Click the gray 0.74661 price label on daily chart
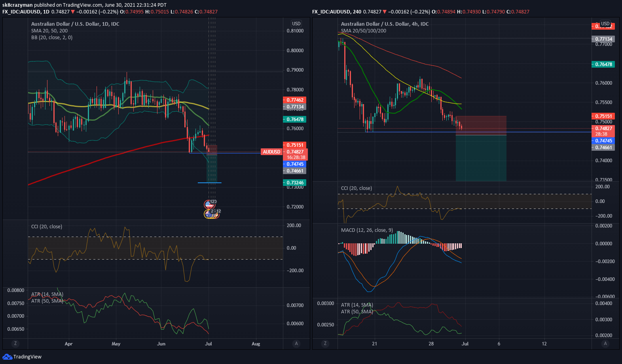 coord(295,171)
